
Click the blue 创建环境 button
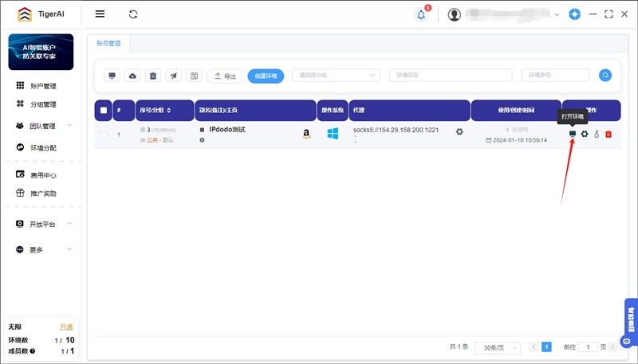pyautogui.click(x=266, y=76)
